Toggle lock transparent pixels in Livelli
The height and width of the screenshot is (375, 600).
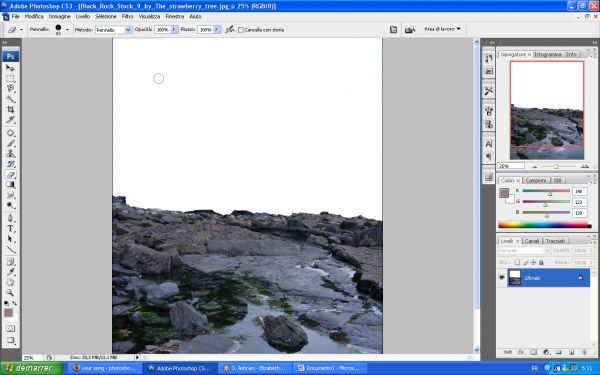517,262
